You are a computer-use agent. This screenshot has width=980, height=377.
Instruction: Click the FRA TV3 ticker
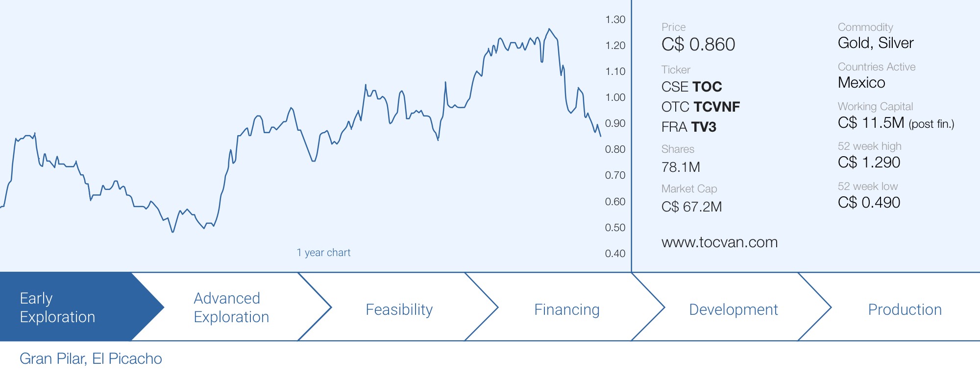tap(688, 127)
